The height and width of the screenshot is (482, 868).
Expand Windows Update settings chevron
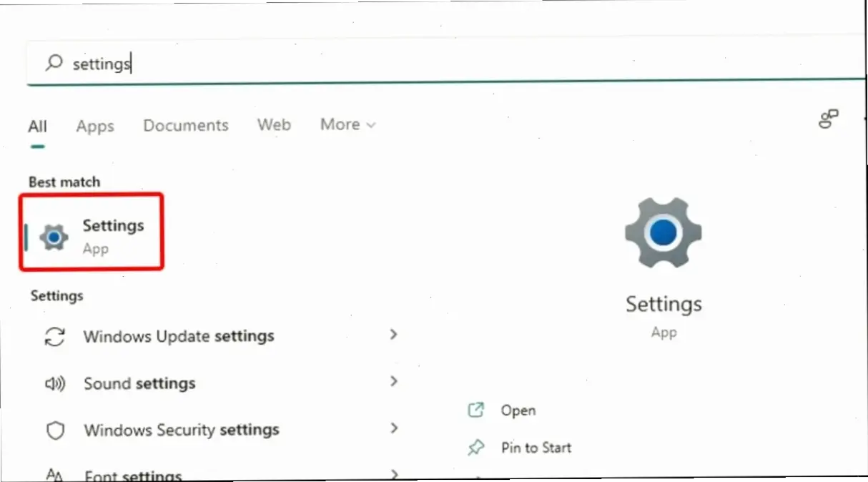[393, 335]
